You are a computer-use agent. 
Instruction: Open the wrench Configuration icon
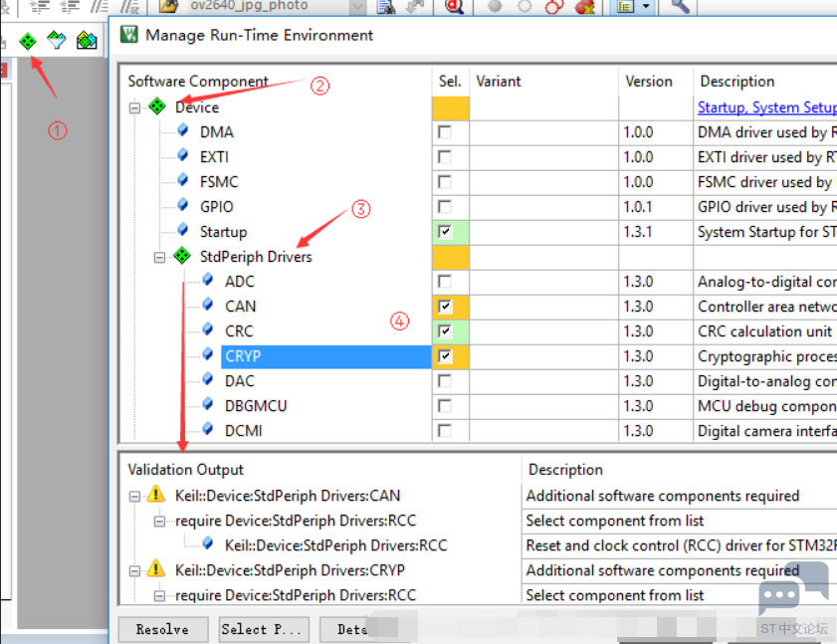(x=680, y=6)
